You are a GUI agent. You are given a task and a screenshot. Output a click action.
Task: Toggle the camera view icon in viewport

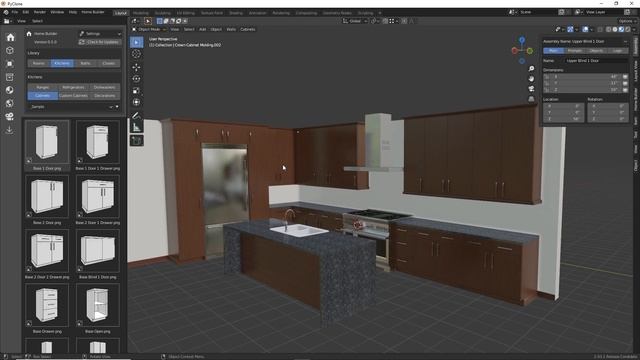pyautogui.click(x=531, y=89)
